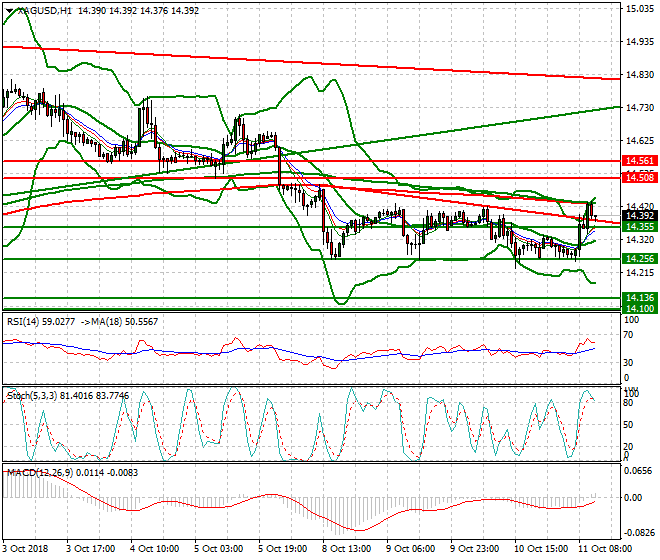Viewport: 660px width, 560px height.
Task: Click the MACD scale value -0.0826
Action: pos(639,533)
